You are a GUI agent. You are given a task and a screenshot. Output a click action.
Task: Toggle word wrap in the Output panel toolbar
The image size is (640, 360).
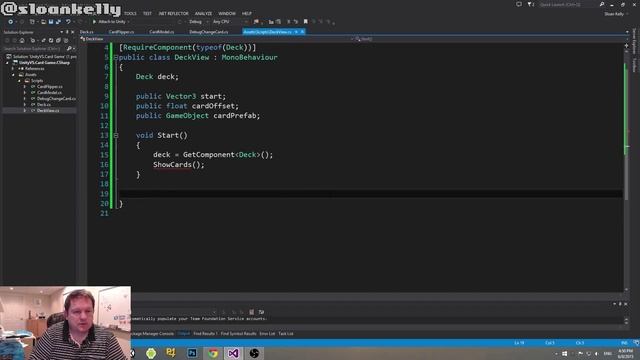coord(261,312)
